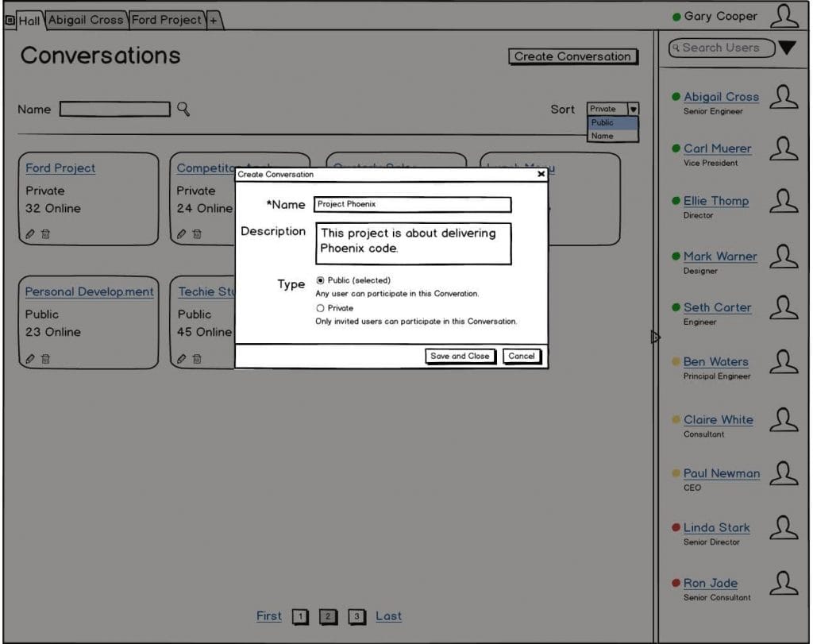Expand the user filter triangle beside Search Users

(x=787, y=48)
